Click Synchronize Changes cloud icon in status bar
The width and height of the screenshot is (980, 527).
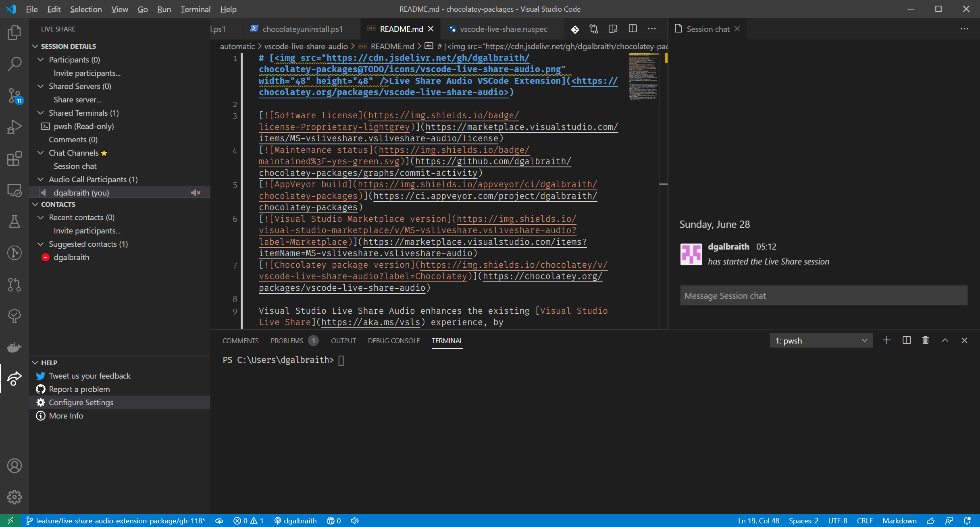coord(219,521)
